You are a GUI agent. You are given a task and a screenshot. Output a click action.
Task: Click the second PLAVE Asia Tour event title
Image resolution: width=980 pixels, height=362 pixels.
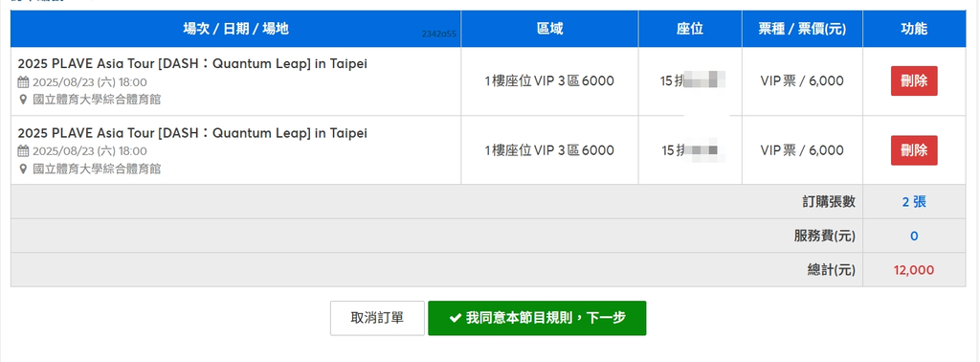[192, 133]
